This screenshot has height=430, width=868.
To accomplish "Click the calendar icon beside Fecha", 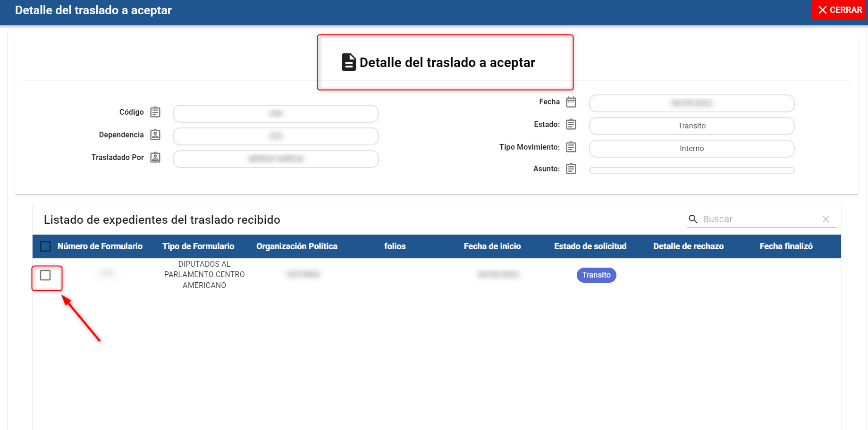I will 571,102.
